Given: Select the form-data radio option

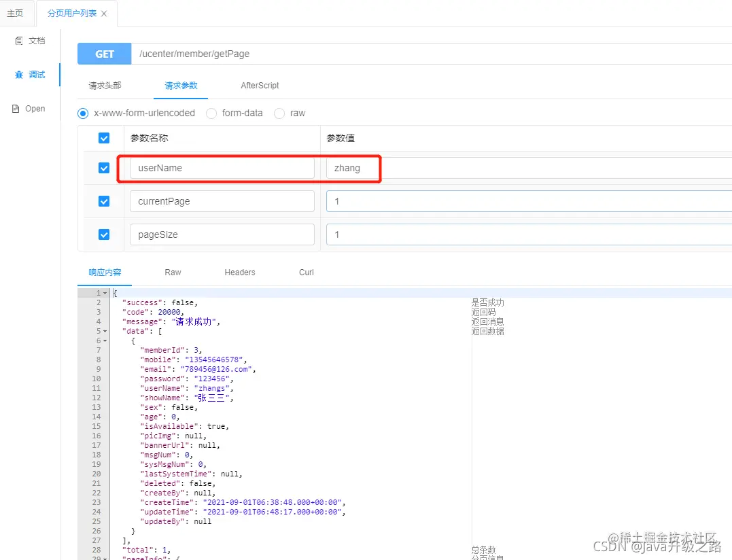Looking at the screenshot, I should click(211, 113).
